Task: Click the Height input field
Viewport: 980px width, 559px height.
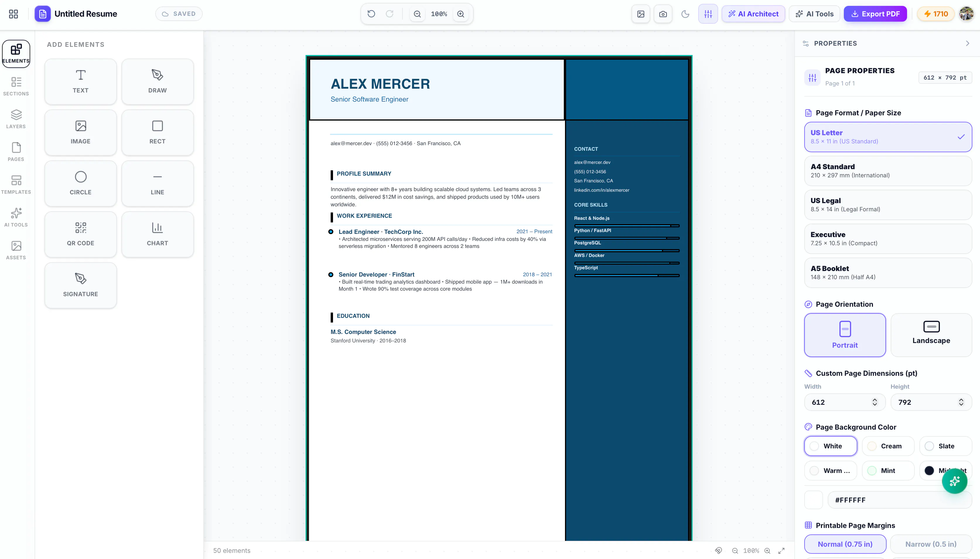Action: coord(931,402)
